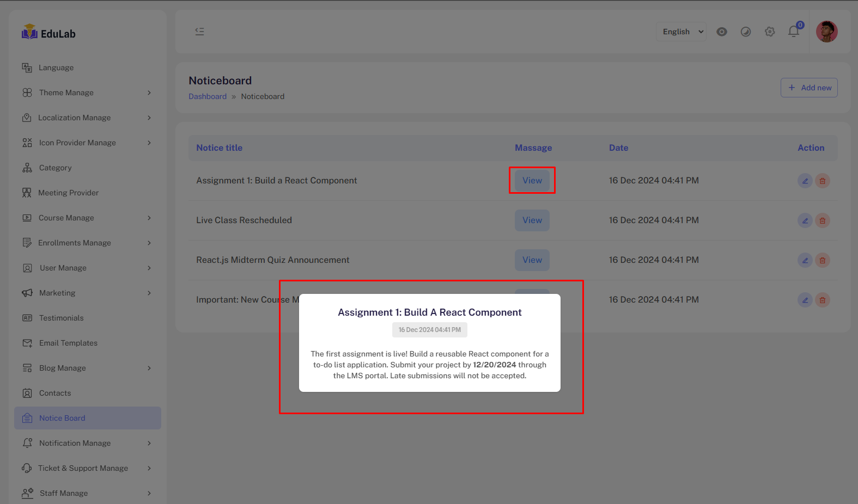The width and height of the screenshot is (858, 504).
Task: Expand the Course Manage submenu
Action: (x=87, y=218)
